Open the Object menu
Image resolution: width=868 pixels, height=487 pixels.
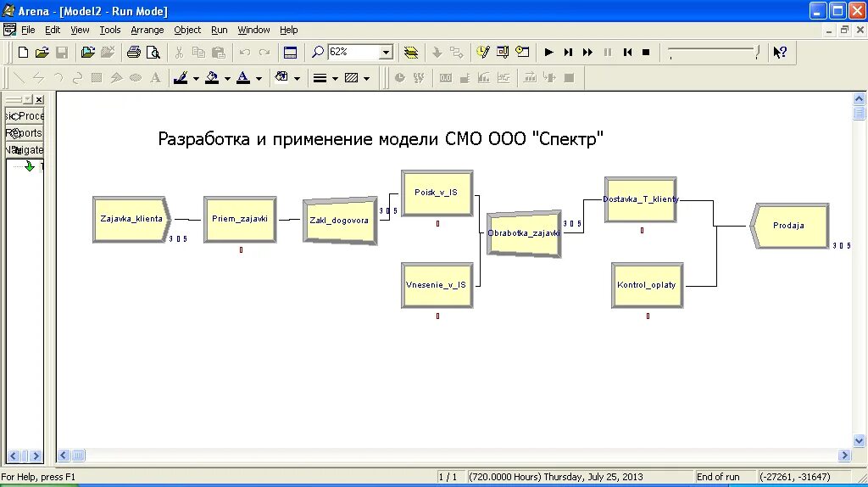coord(187,30)
